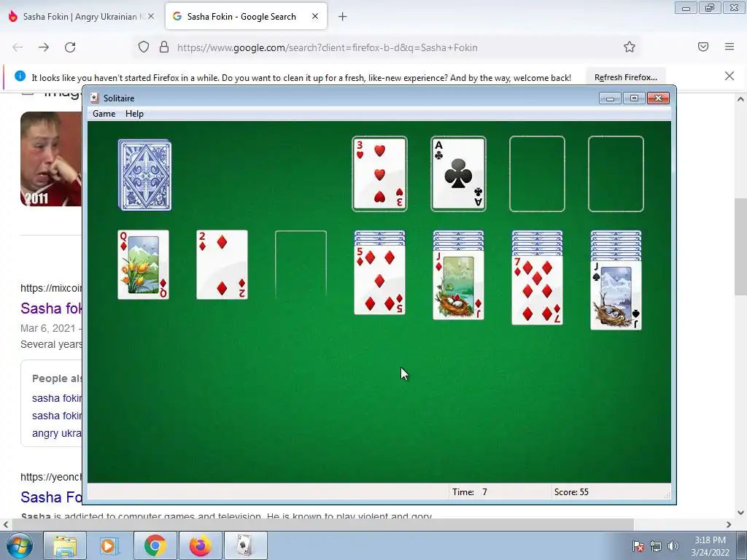Open the 2011 crying boy thumbnail
Viewport: 747px width, 560px height.
tap(51, 159)
